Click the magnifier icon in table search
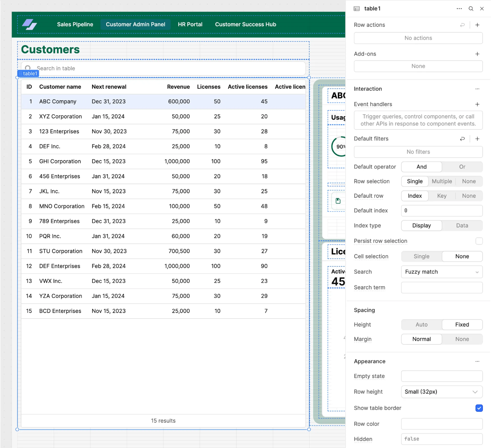The height and width of the screenshot is (448, 491). pyautogui.click(x=28, y=68)
